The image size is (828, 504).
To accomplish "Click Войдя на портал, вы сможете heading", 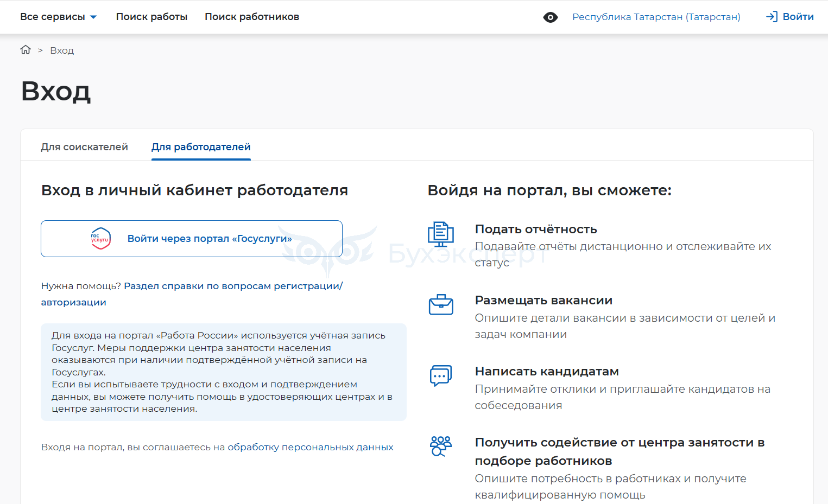I will [x=549, y=190].
